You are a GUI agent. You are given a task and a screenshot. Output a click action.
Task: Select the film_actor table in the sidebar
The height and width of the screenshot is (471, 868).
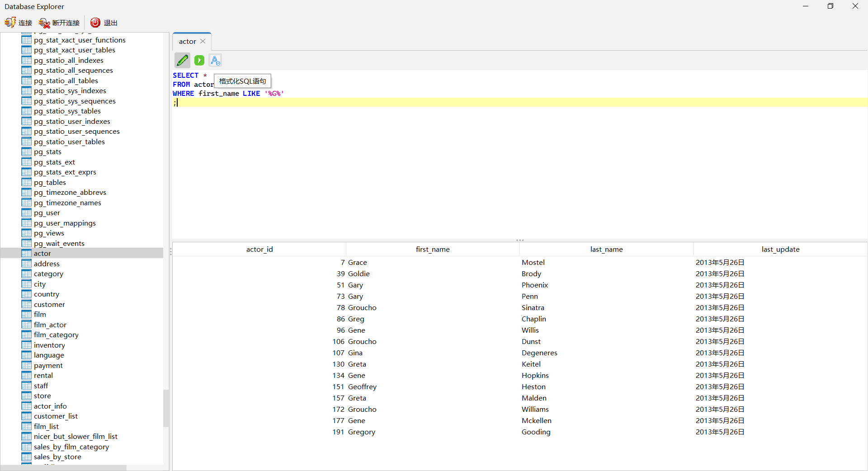(x=50, y=325)
